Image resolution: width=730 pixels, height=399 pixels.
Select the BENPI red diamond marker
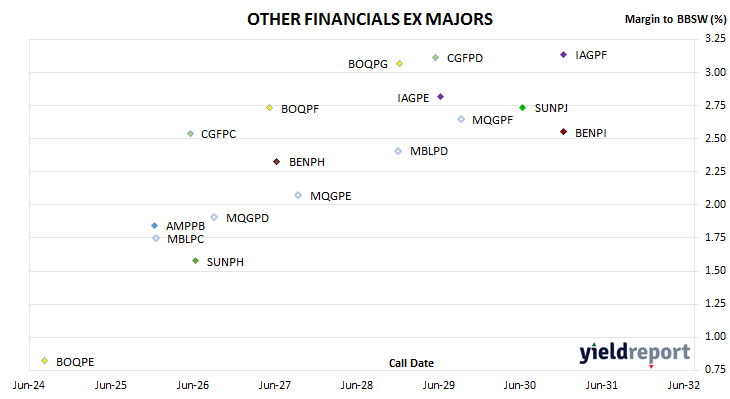pos(563,132)
